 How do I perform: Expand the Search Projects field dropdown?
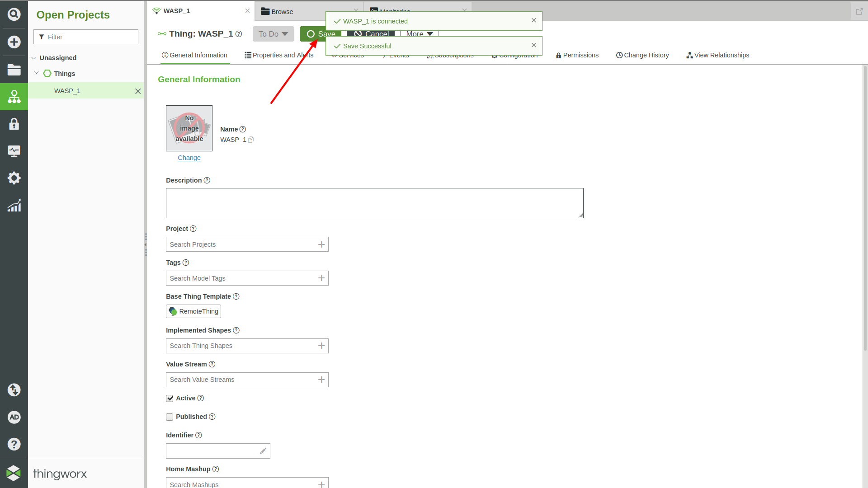tap(321, 244)
